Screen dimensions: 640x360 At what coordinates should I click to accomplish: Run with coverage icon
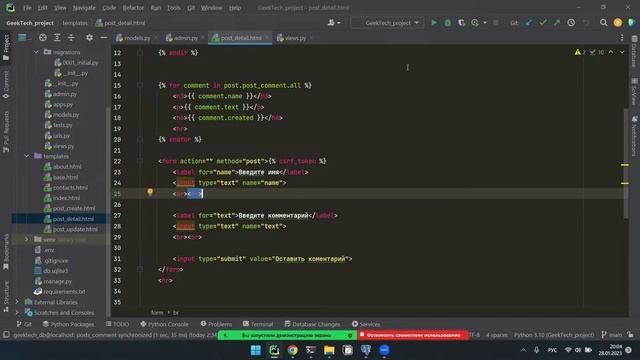click(461, 23)
